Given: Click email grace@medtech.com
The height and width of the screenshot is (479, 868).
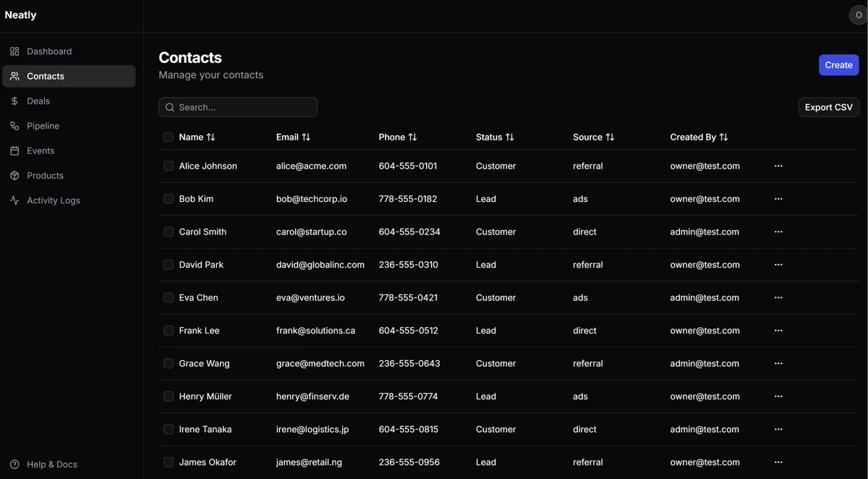Looking at the screenshot, I should tap(320, 363).
